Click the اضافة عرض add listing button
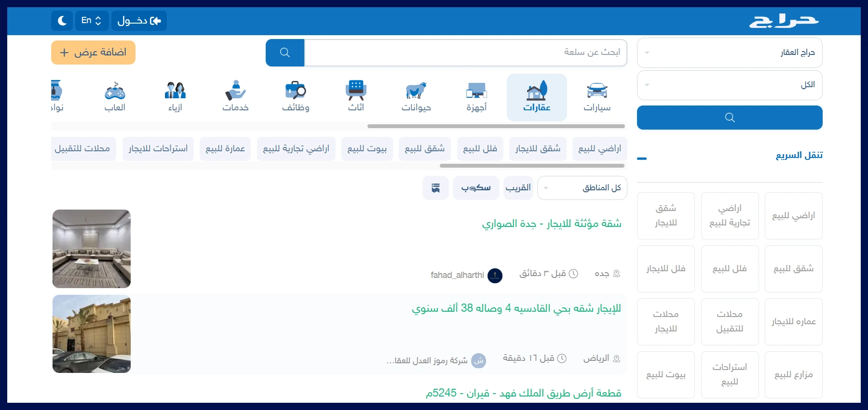 (93, 53)
